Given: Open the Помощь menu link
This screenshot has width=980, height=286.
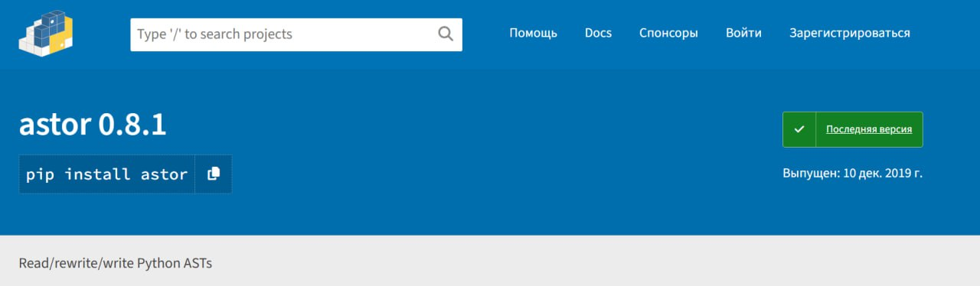Looking at the screenshot, I should pos(534,33).
